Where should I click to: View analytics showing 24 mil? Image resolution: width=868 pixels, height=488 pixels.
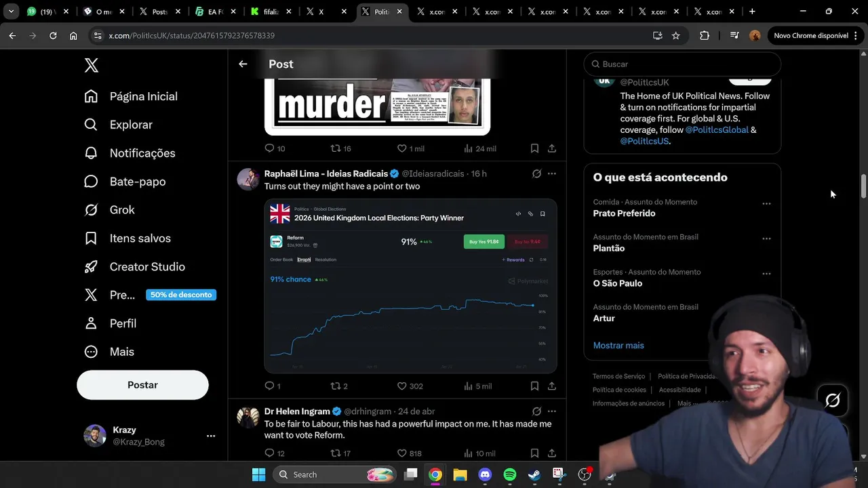coord(481,148)
